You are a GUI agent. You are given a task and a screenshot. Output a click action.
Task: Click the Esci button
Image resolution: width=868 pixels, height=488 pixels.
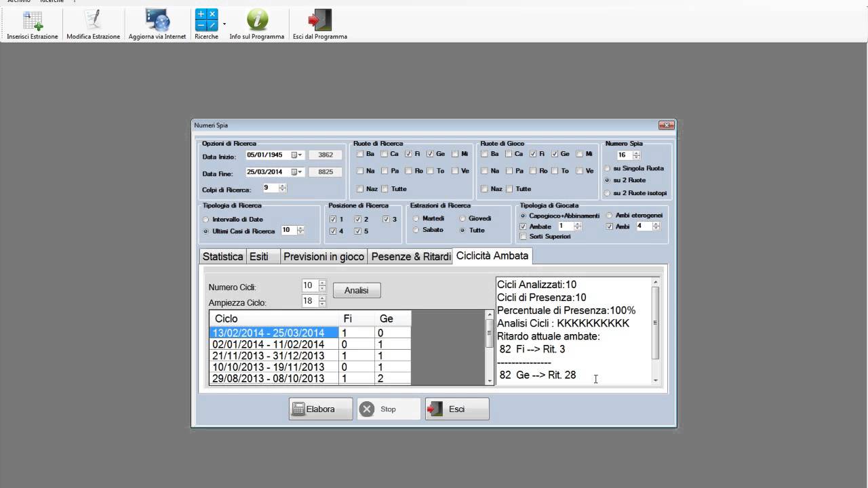457,409
